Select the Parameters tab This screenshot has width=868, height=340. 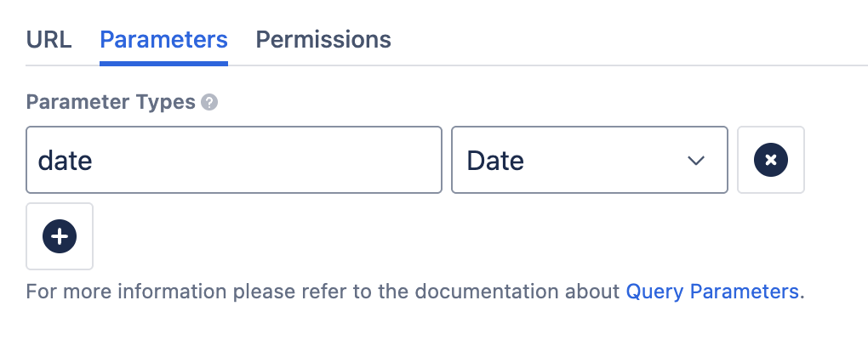(x=163, y=40)
